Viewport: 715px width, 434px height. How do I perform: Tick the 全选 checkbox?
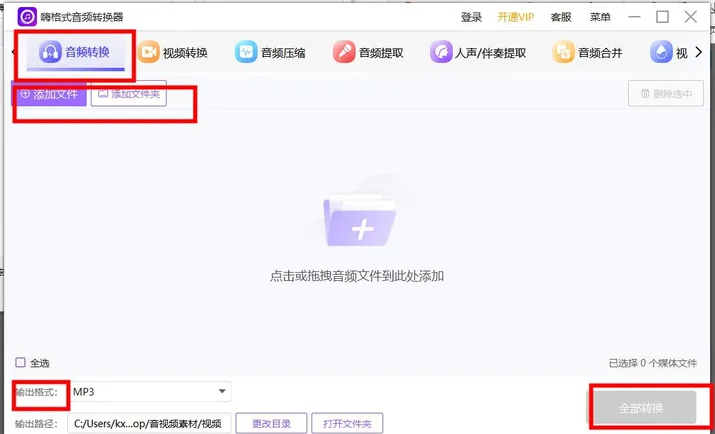[20, 363]
